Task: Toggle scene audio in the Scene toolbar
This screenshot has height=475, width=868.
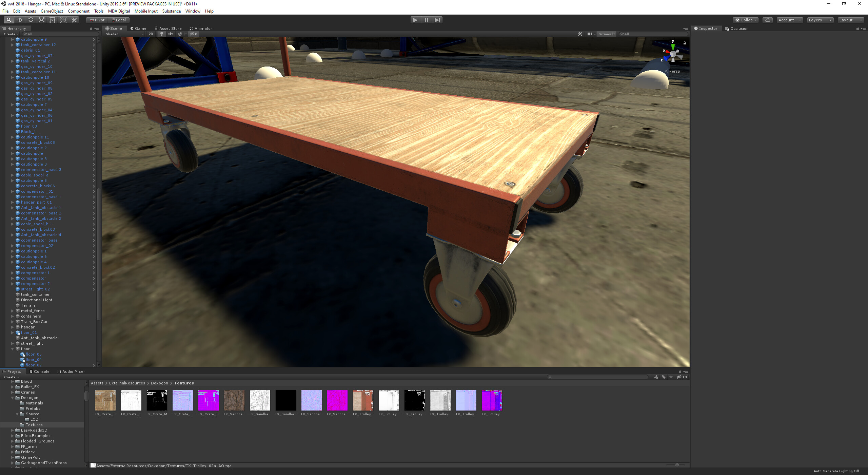Action: click(171, 34)
